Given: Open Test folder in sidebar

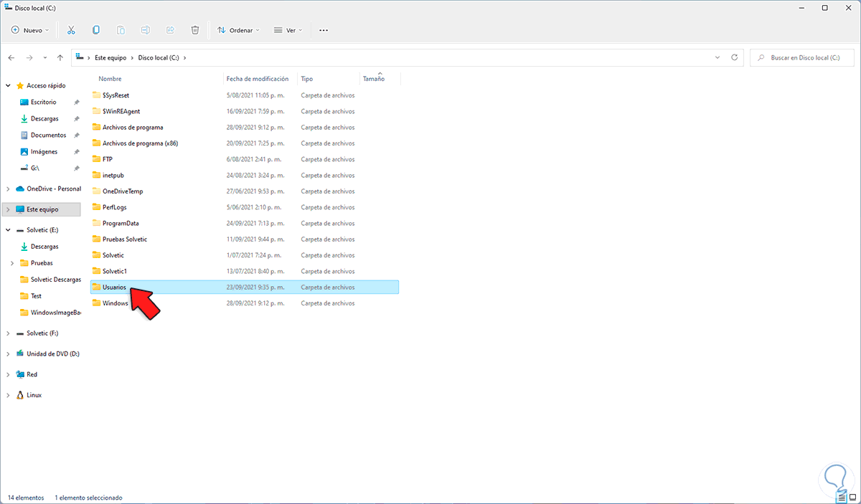Looking at the screenshot, I should [36, 296].
